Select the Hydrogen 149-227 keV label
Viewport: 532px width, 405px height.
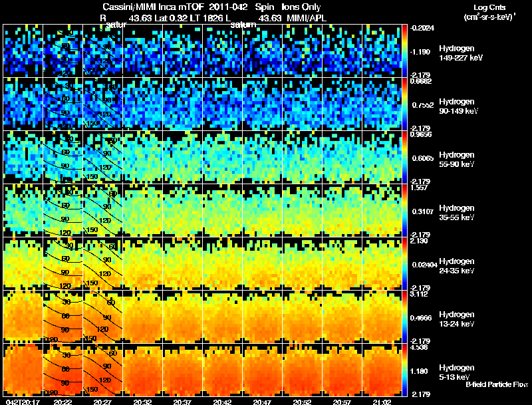point(460,53)
